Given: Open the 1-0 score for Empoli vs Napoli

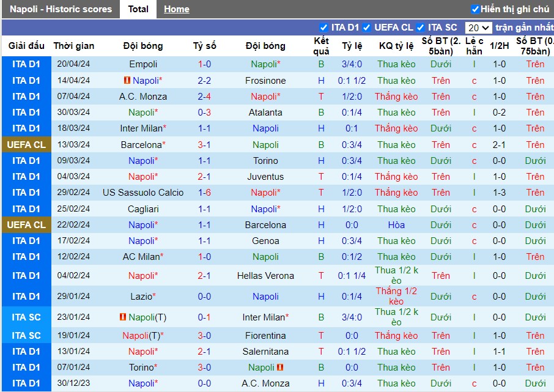Looking at the screenshot, I should 204,64.
